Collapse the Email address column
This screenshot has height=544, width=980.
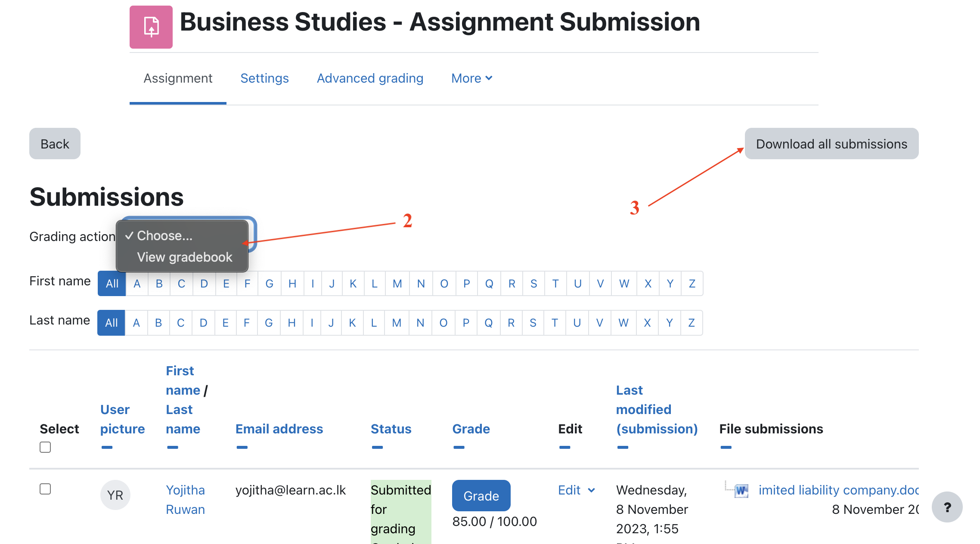[x=242, y=448]
